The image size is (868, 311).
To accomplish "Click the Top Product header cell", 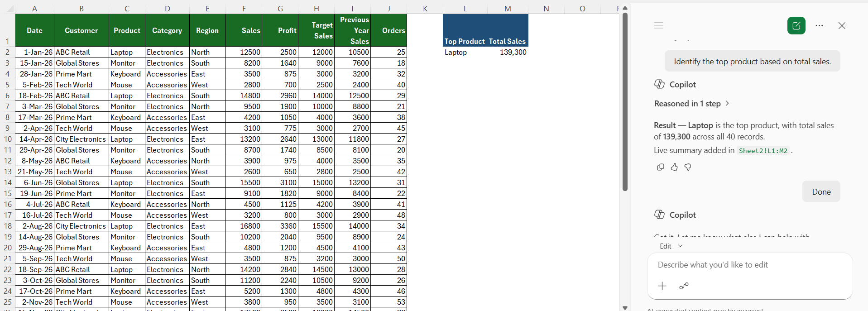I will [465, 30].
